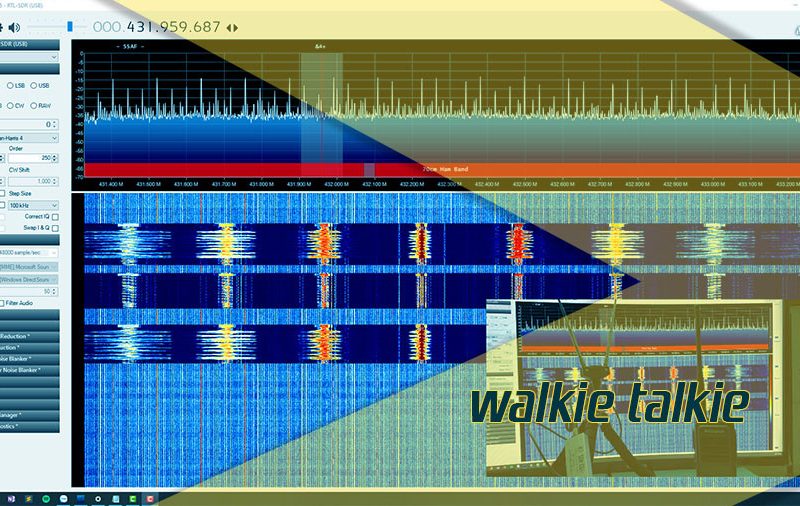
Task: Collapse the SDR (USB) source panel header
Action: click(29, 44)
